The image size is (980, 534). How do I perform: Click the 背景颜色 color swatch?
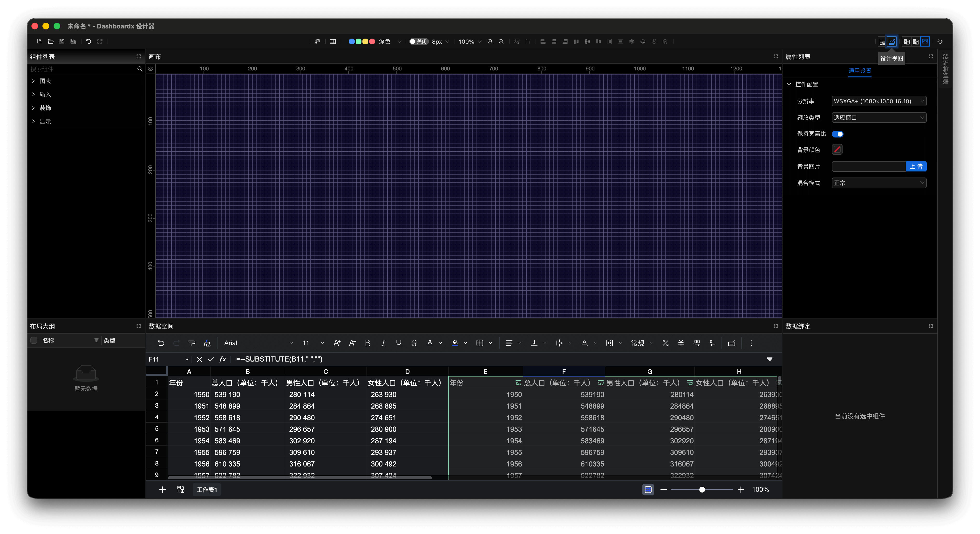pos(837,150)
